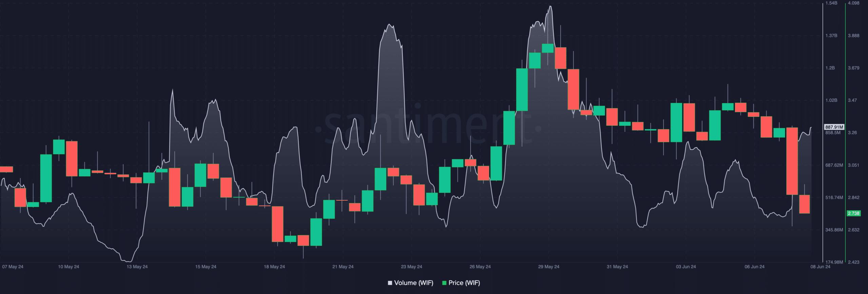This screenshot has height=294, width=868.
Task: Toggle the Price (WIF) legend entry
Action: [x=461, y=283]
